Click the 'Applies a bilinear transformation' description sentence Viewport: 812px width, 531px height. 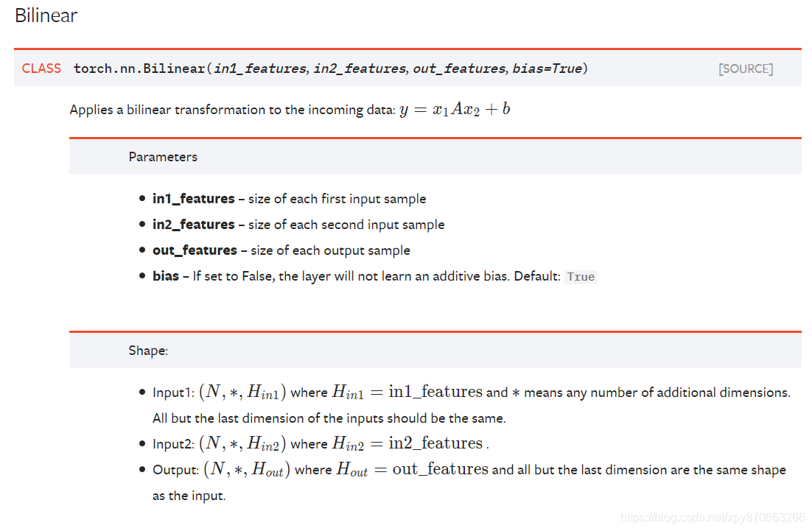(x=233, y=110)
